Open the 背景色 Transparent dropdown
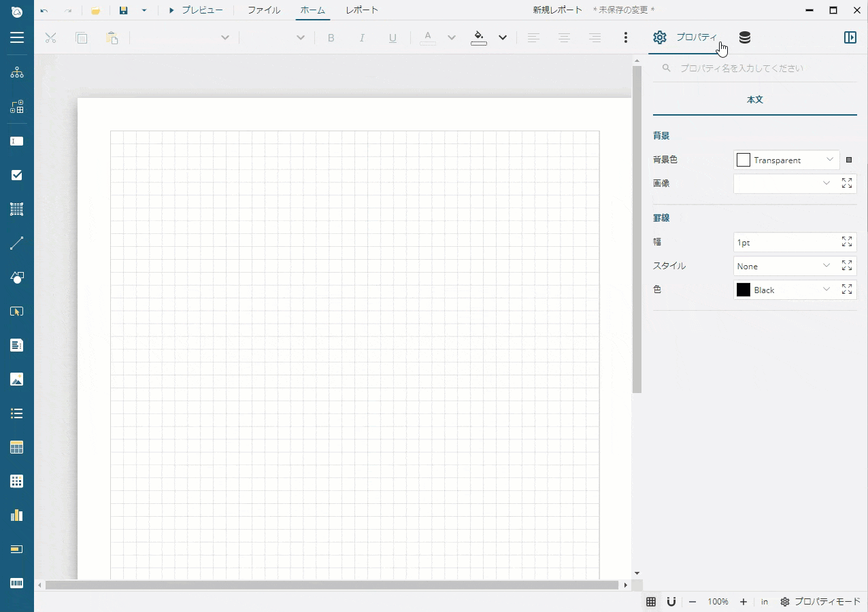 [x=786, y=160]
